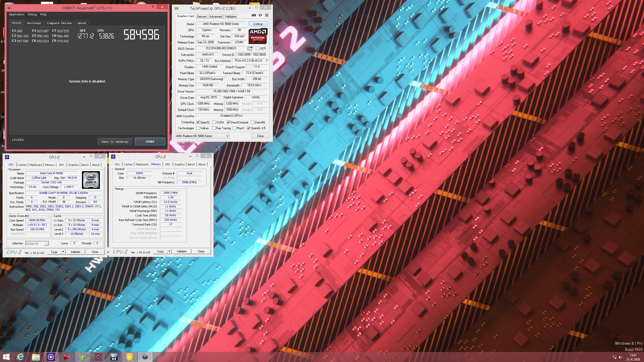Click the red atom taskbar icon
Viewport: 644px width, 362px height.
point(98,357)
